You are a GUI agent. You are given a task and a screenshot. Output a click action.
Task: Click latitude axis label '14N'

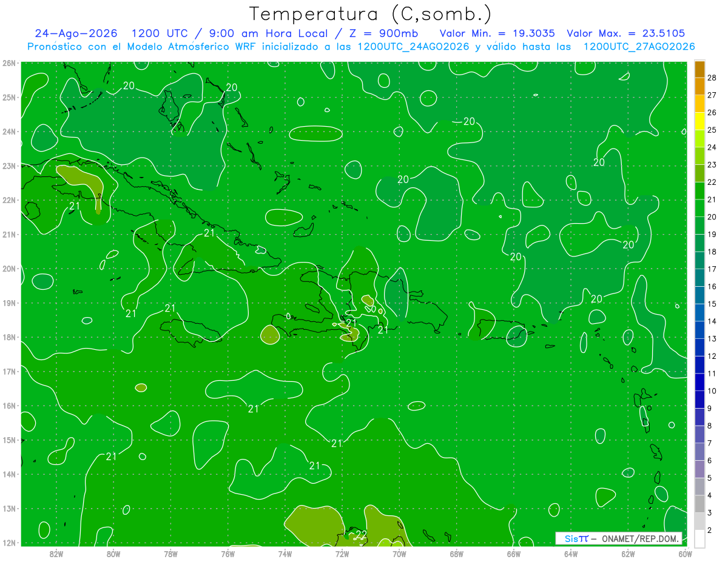[x=8, y=474]
